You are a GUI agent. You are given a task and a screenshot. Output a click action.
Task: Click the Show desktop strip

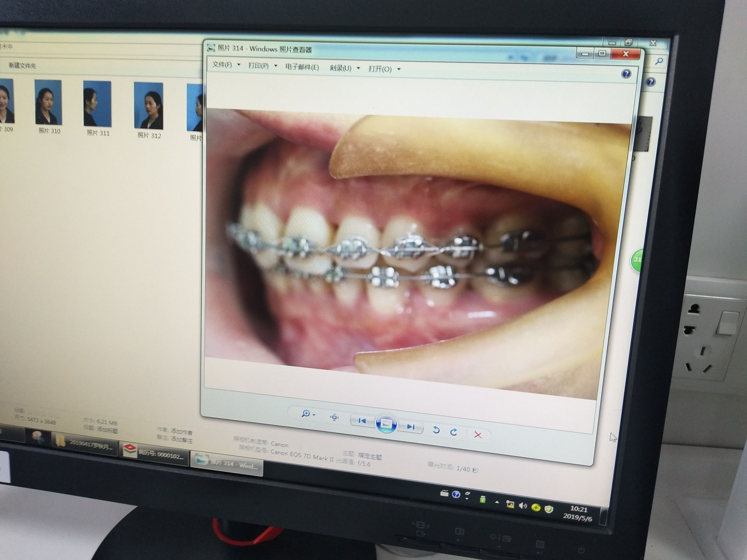click(x=603, y=516)
